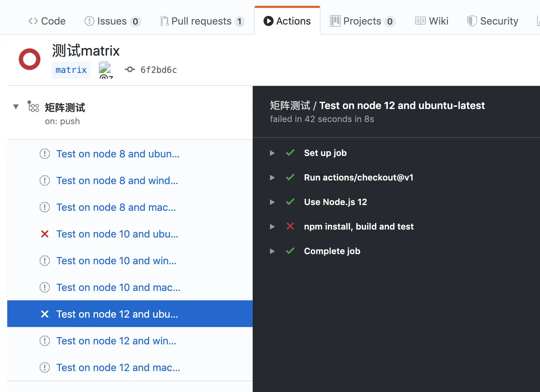
Task: Click white X icon on selected node 12 job
Action: pyautogui.click(x=45, y=314)
